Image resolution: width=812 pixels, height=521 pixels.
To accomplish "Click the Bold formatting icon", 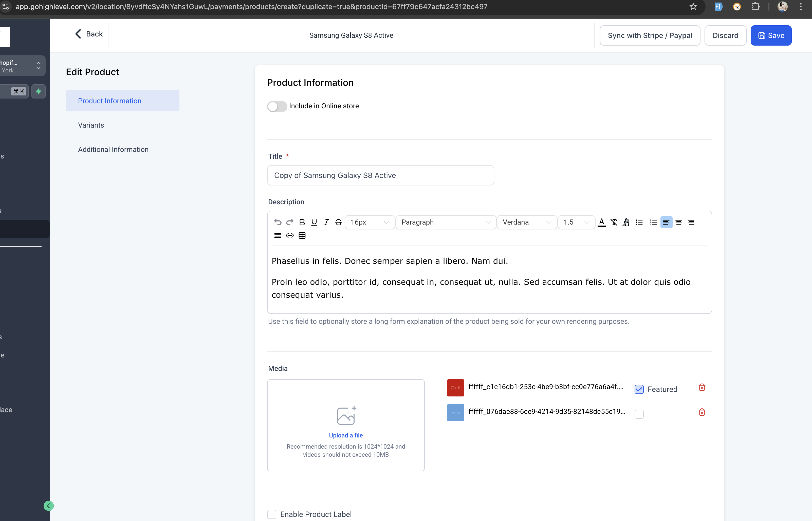I will coord(302,222).
